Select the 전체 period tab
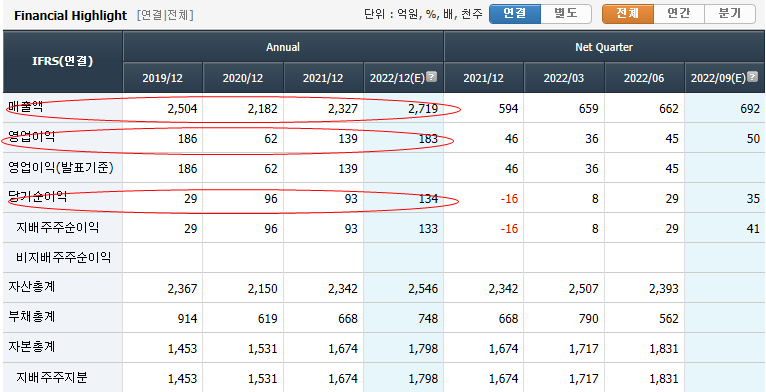This screenshot has height=392, width=766. (628, 14)
